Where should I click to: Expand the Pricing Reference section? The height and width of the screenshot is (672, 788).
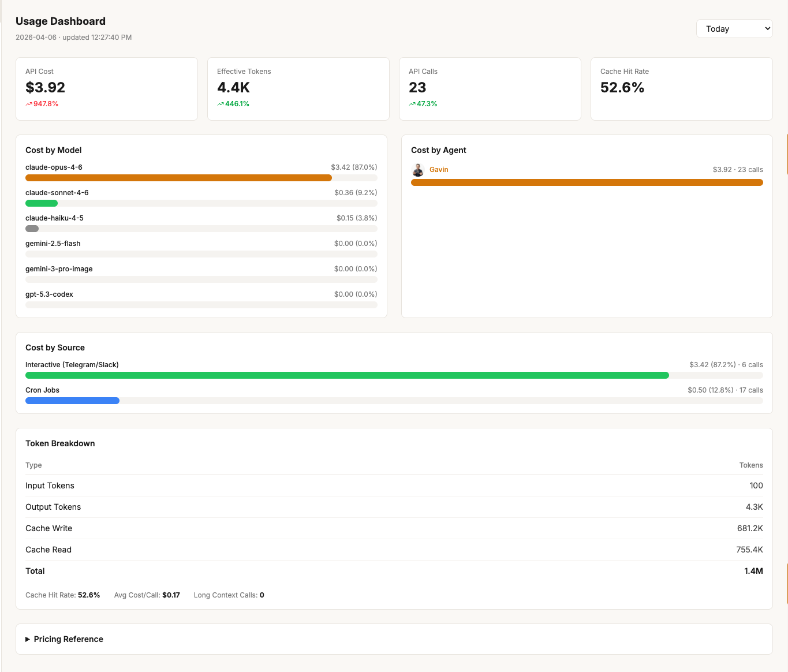pyautogui.click(x=64, y=639)
